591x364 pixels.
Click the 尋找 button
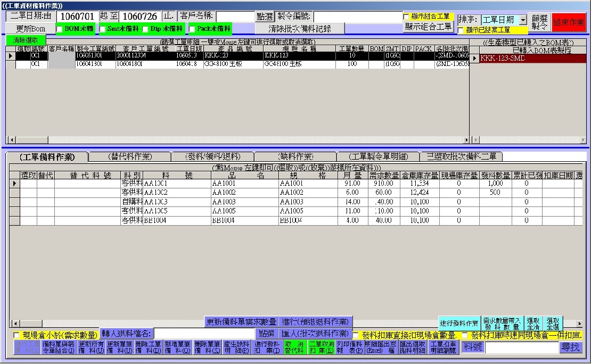pos(570,348)
